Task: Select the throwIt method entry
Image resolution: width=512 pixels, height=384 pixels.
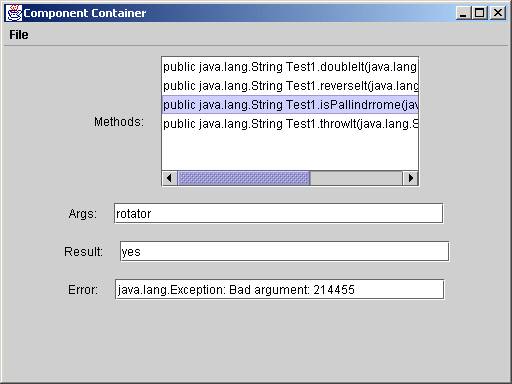Action: pyautogui.click(x=290, y=124)
